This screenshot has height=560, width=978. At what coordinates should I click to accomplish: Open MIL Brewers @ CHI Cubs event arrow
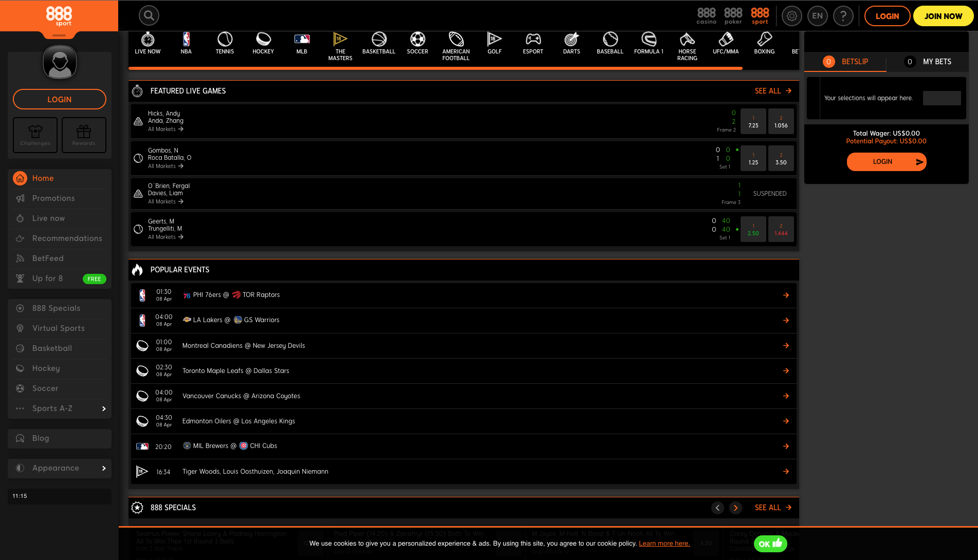click(786, 446)
